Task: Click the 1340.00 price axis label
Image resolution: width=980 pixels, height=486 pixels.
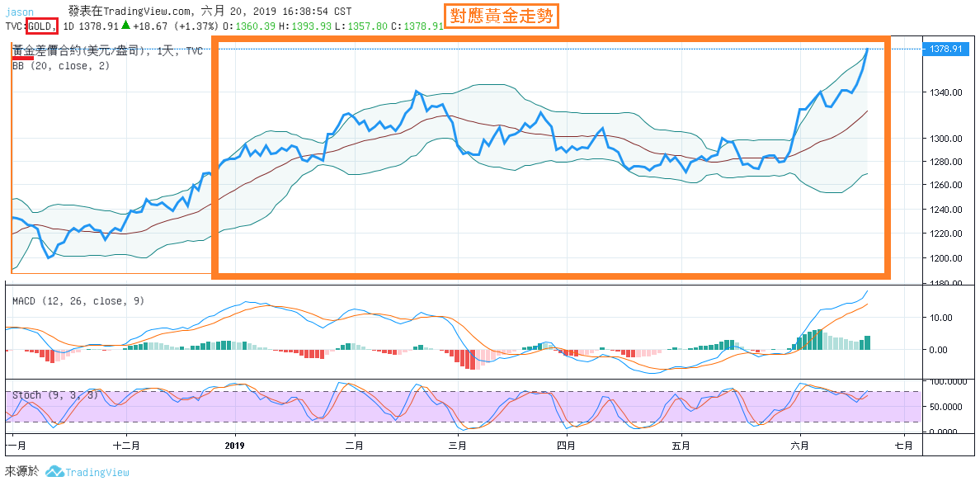Action: tap(944, 92)
